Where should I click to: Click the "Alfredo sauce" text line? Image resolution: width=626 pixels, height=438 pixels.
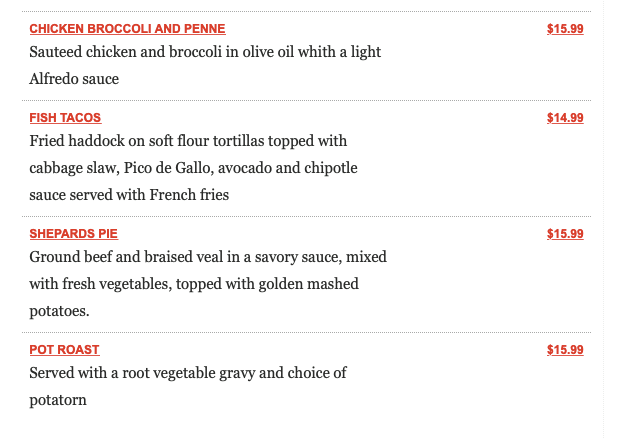point(74,79)
